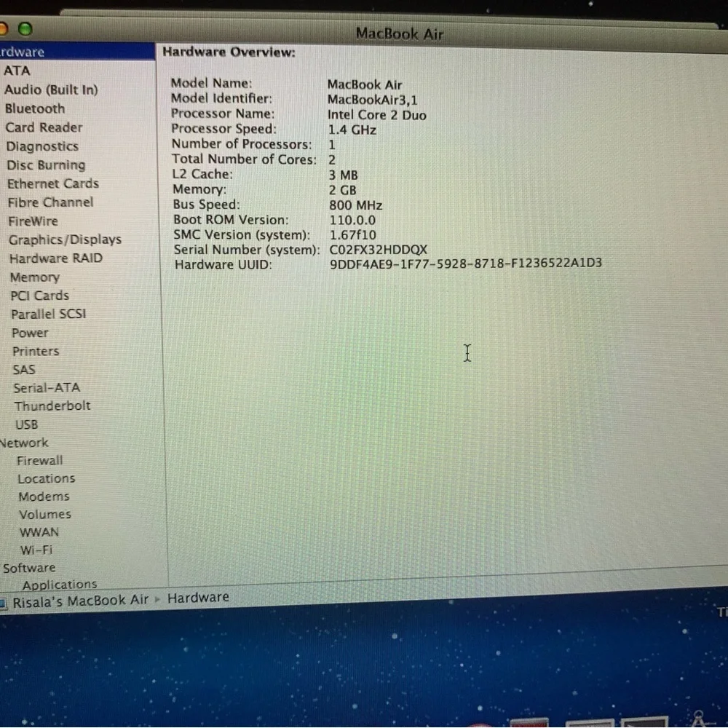Click the yellow minimize window button
728x728 pixels.
tap(3, 29)
